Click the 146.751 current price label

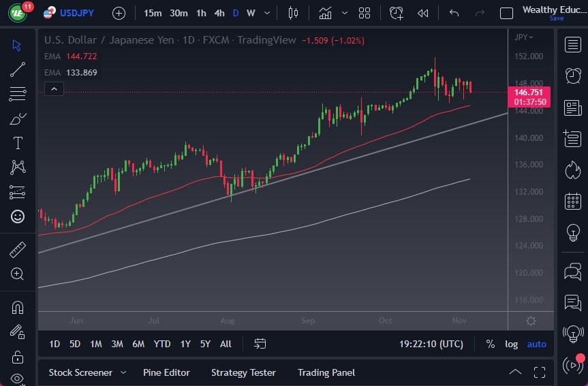pos(528,92)
